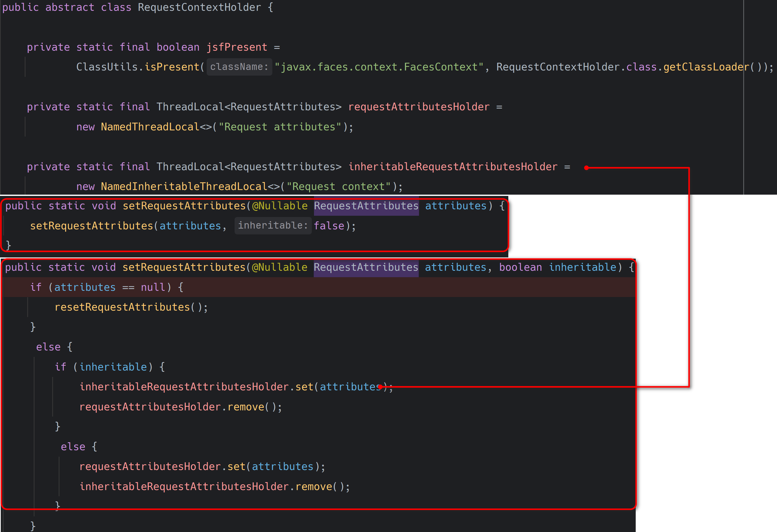
Task: Click the 'remove' call on inheritableRequestAttributesHolder
Action: (314, 486)
